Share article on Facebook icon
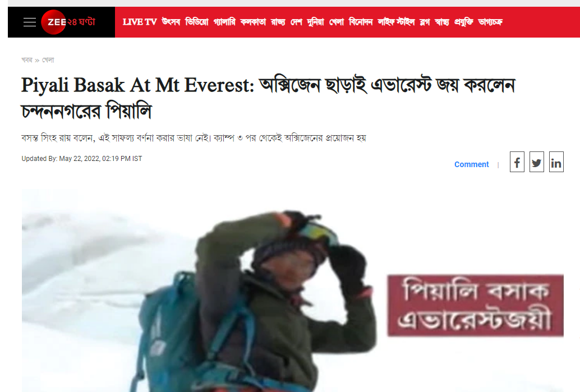580x392 pixels. pos(517,162)
